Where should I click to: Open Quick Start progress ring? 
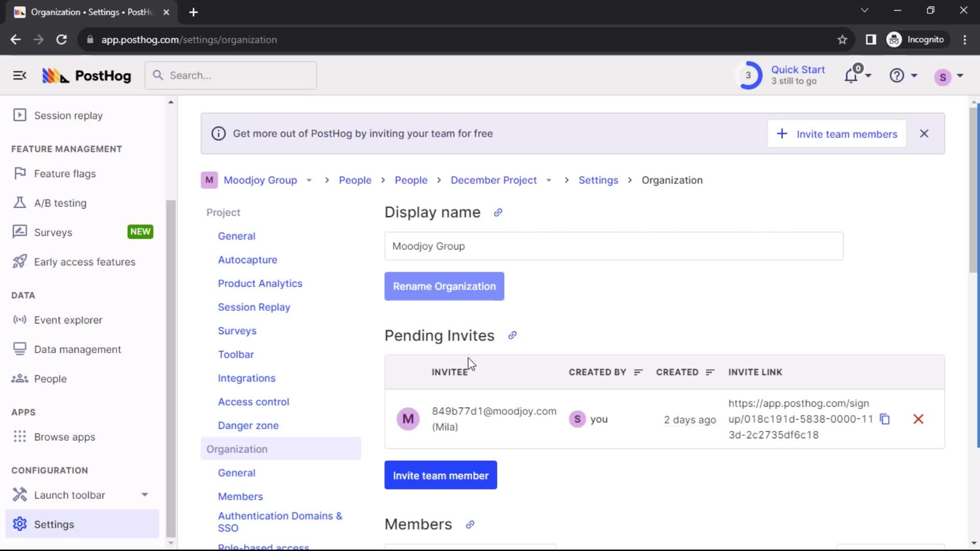coord(748,76)
